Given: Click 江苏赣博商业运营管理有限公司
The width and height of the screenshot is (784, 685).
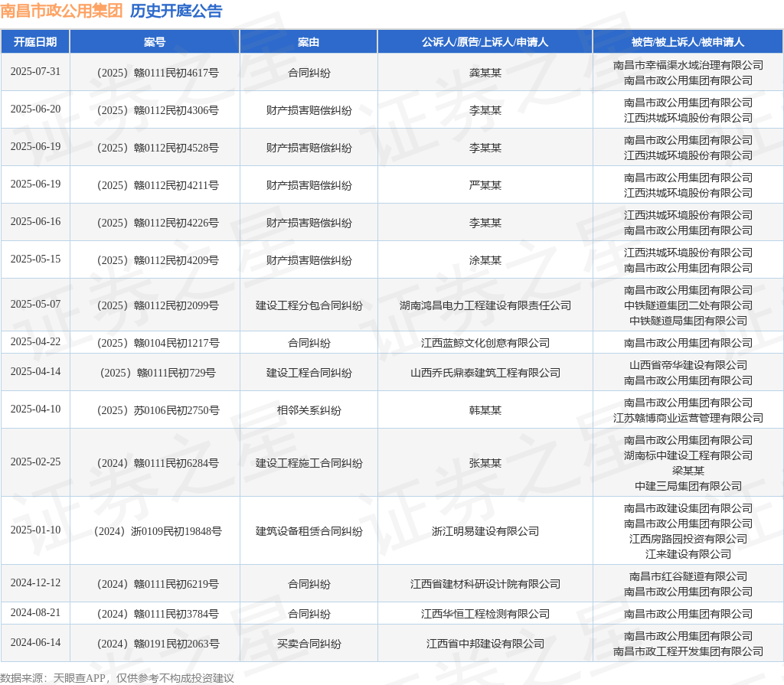Looking at the screenshot, I should (x=688, y=418).
